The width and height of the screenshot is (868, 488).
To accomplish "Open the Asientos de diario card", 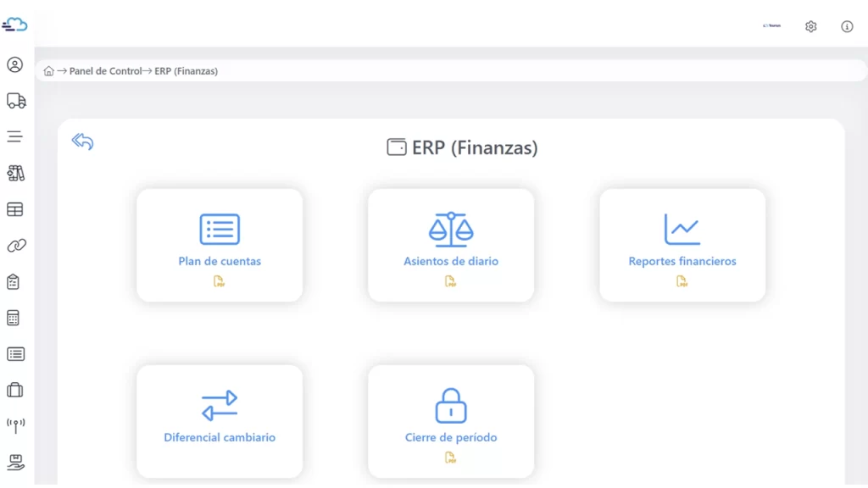I will [451, 244].
